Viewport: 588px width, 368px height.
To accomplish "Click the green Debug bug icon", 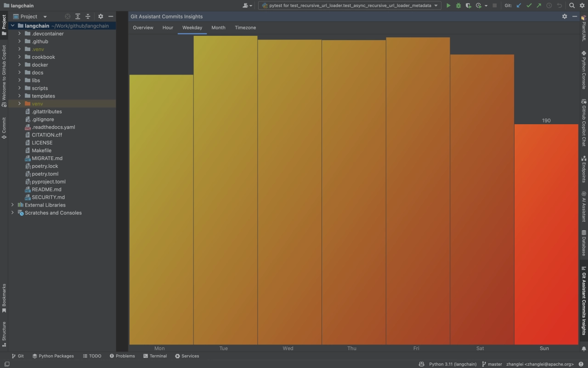I will pyautogui.click(x=458, y=6).
